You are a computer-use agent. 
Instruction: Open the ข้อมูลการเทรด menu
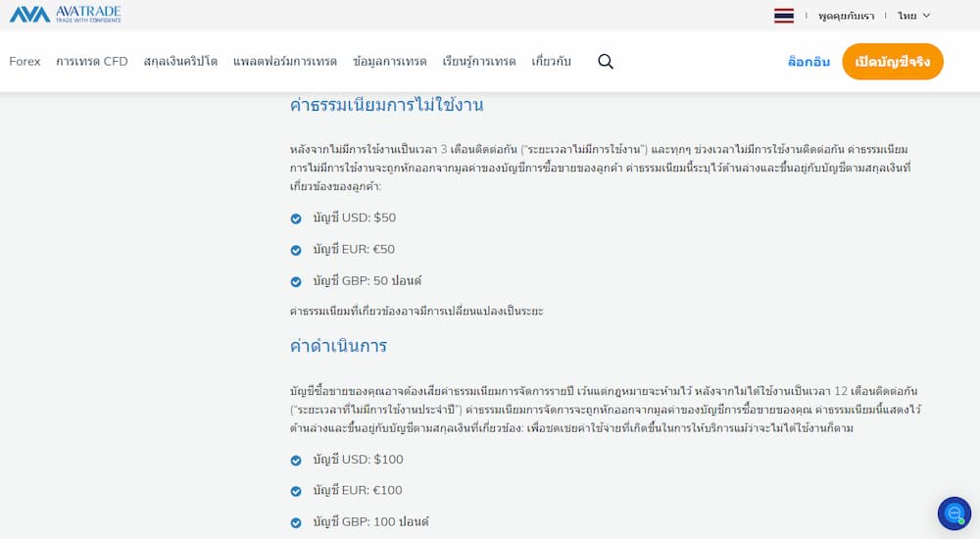click(x=389, y=62)
